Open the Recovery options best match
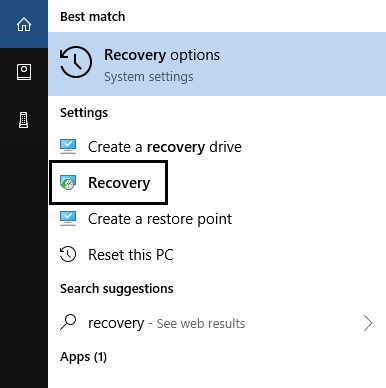 (x=217, y=64)
